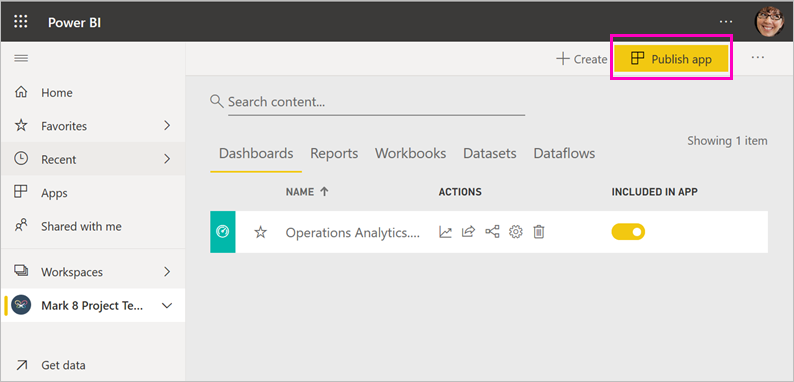Click the Create button
Viewport: 794px width, 382px height.
point(581,59)
